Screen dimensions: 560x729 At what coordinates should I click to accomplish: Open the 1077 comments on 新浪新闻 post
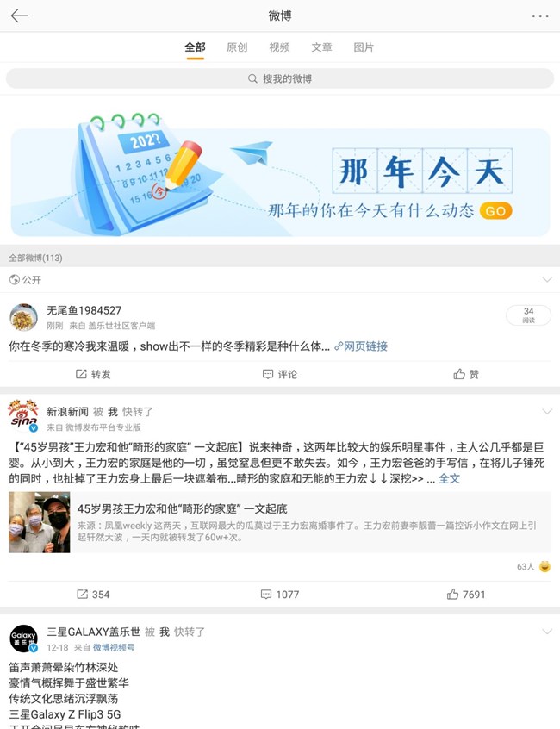(280, 595)
